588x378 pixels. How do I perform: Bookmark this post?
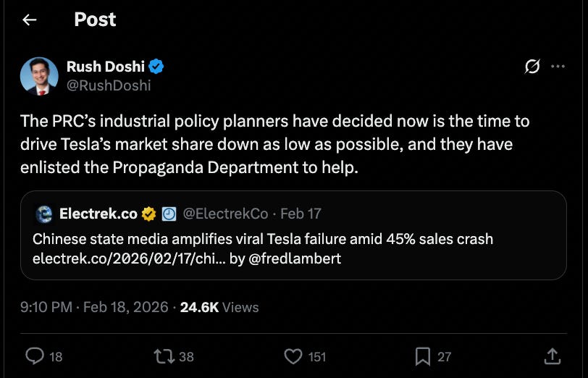423,356
